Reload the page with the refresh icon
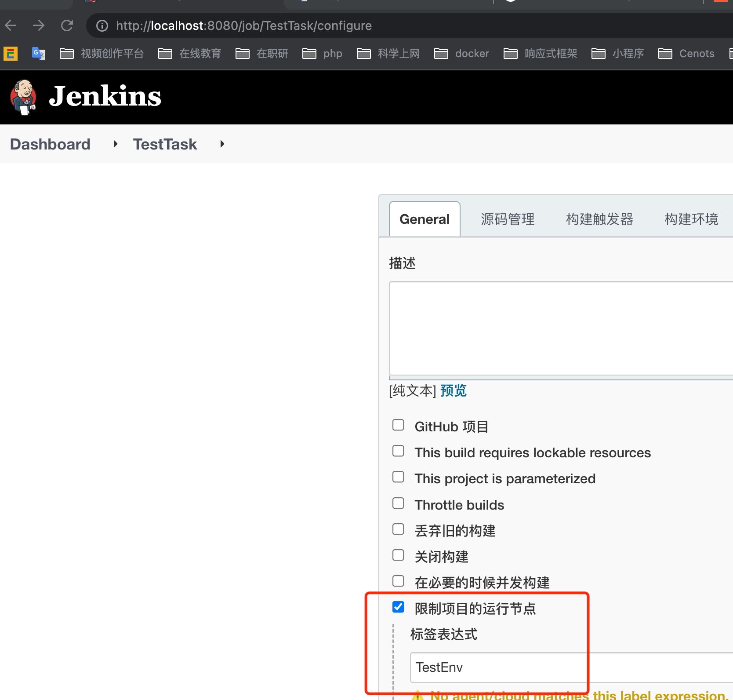This screenshot has height=700, width=733. point(67,26)
